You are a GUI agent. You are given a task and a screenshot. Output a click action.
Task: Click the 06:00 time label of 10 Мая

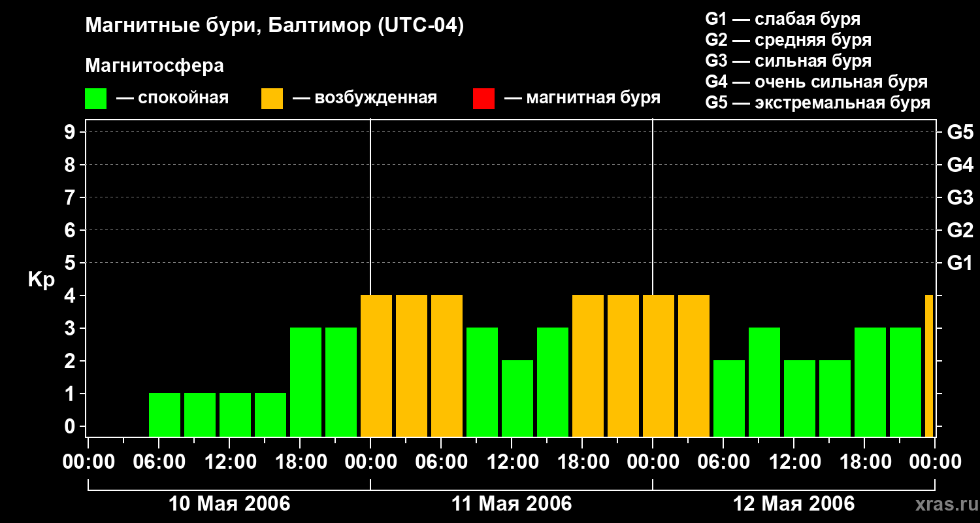[x=159, y=462]
